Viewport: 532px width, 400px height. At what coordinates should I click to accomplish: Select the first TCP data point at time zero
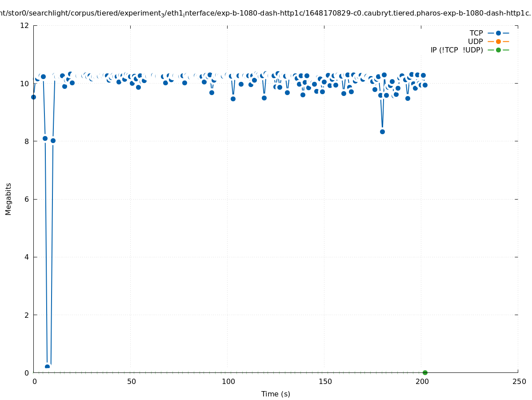click(x=33, y=97)
